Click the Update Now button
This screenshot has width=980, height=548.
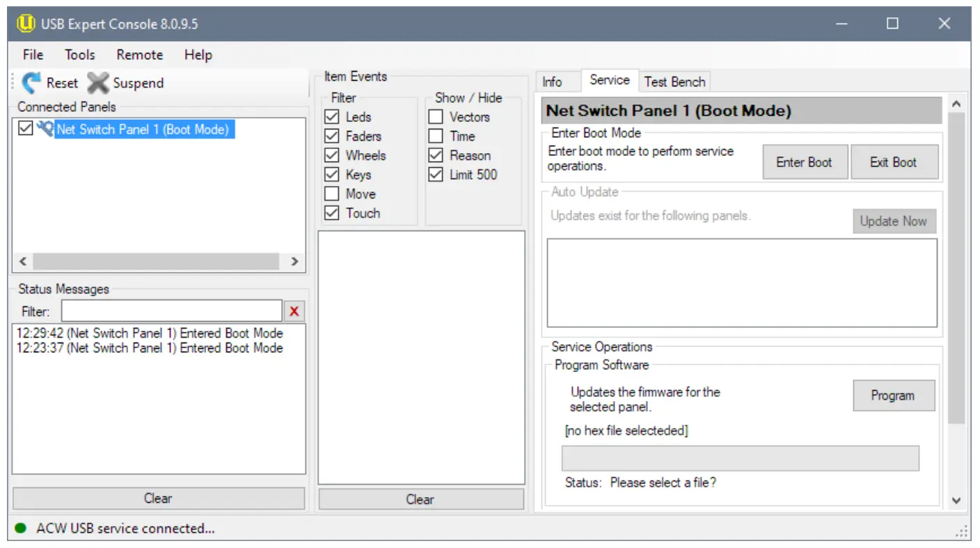tap(894, 221)
